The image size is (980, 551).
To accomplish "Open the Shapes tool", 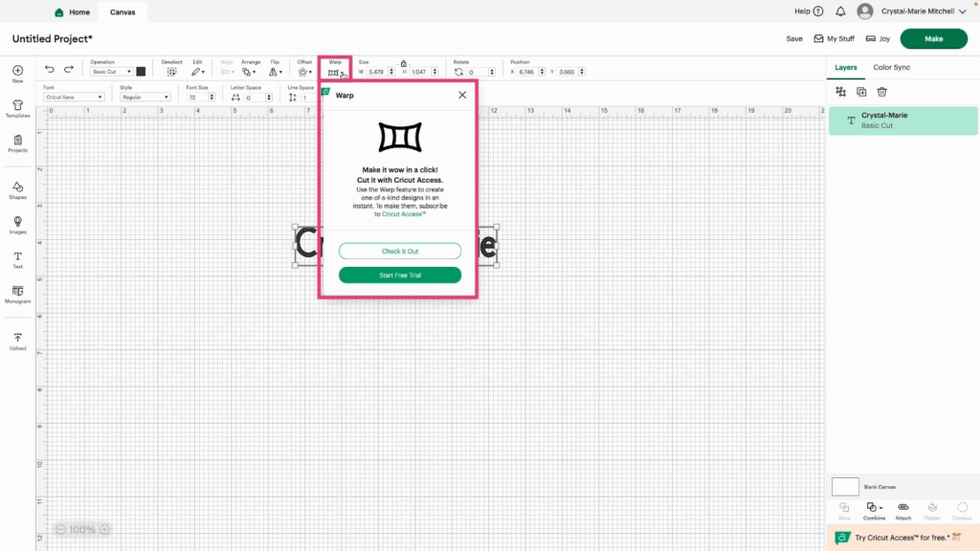I will point(17,190).
